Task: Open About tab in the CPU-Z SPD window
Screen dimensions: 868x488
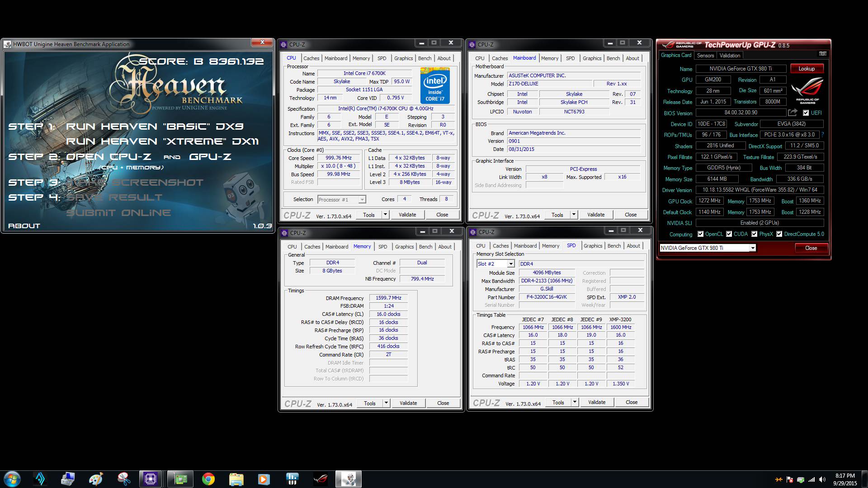Action: point(633,246)
